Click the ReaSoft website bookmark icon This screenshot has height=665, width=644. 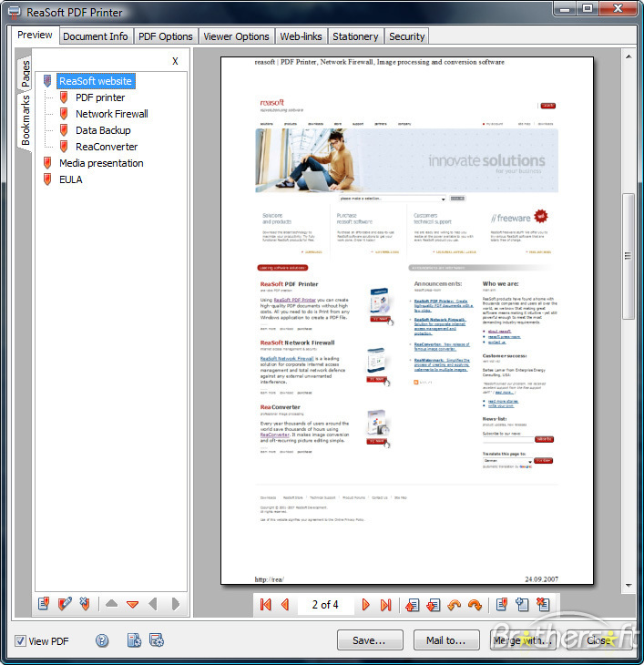point(47,81)
